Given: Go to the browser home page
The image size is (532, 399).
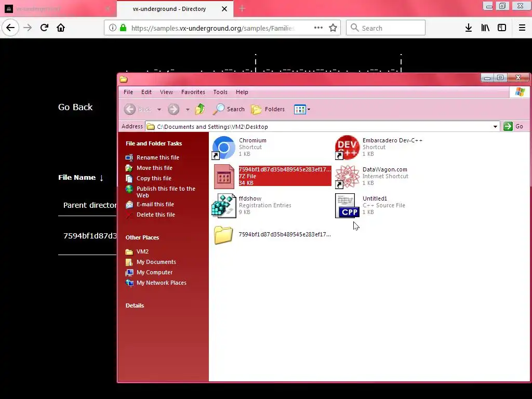Looking at the screenshot, I should (61, 28).
